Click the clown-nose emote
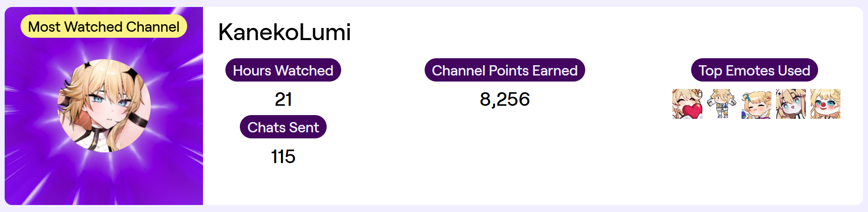This screenshot has height=212, width=868. coord(826,104)
